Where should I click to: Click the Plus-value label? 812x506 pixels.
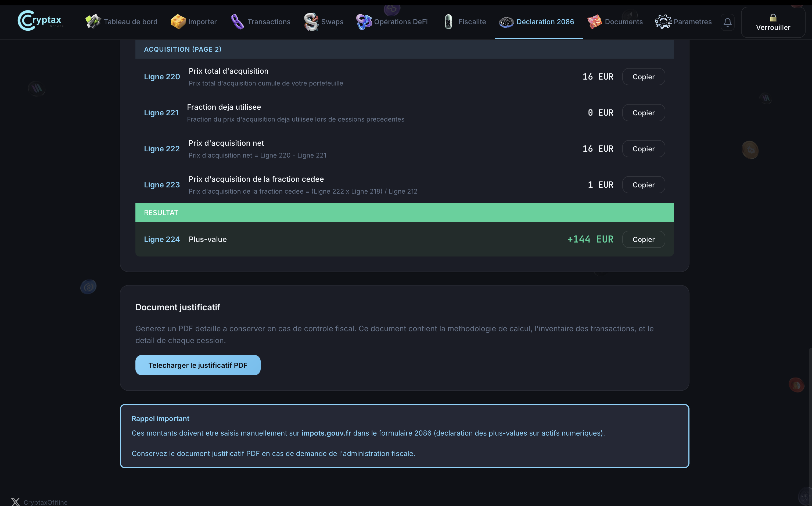pyautogui.click(x=208, y=239)
